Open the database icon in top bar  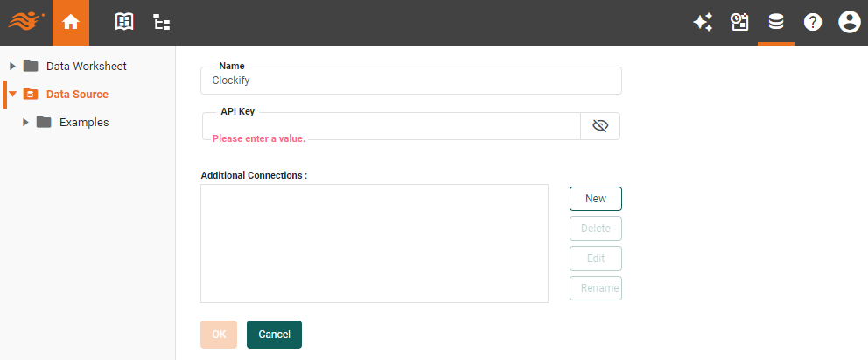tap(775, 23)
